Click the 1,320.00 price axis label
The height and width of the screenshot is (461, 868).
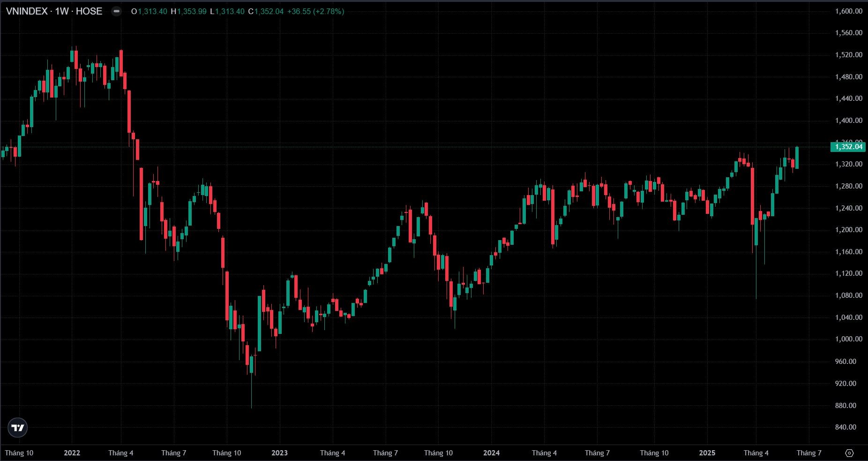click(849, 164)
